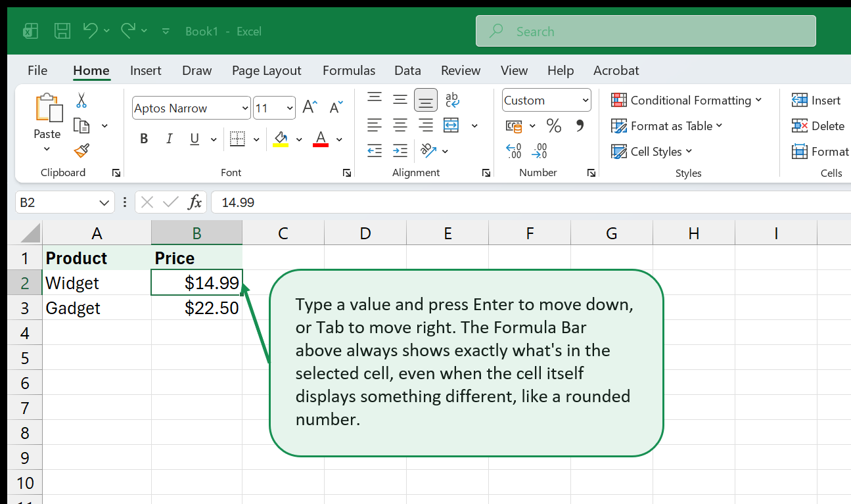Expand the merge options arrow
Screen dimensions: 851x504
point(474,126)
